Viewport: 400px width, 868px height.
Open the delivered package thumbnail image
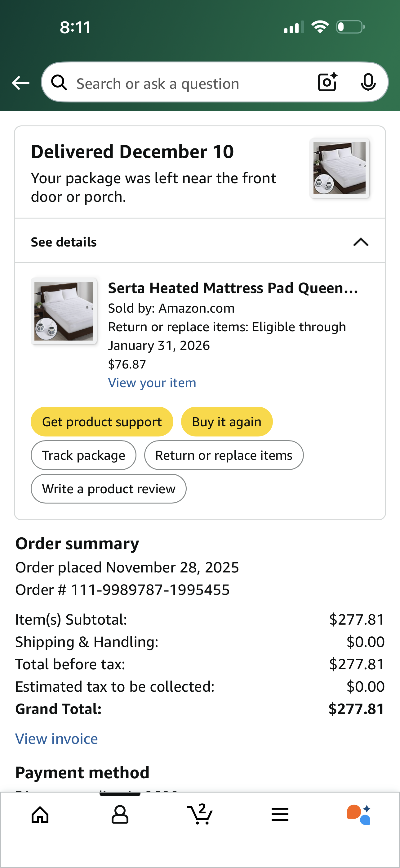340,168
